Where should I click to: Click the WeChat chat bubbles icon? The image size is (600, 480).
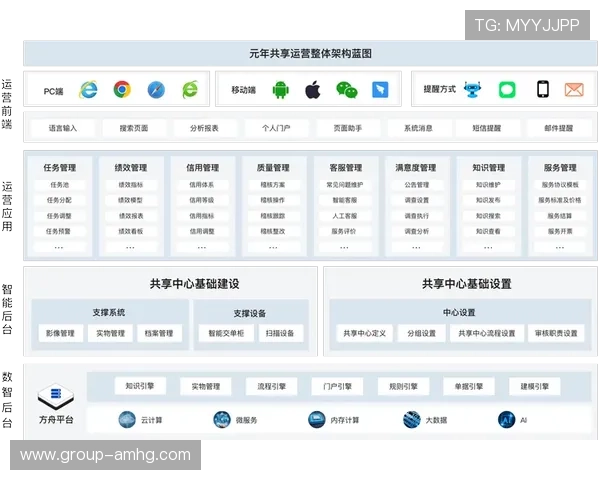pyautogui.click(x=347, y=90)
